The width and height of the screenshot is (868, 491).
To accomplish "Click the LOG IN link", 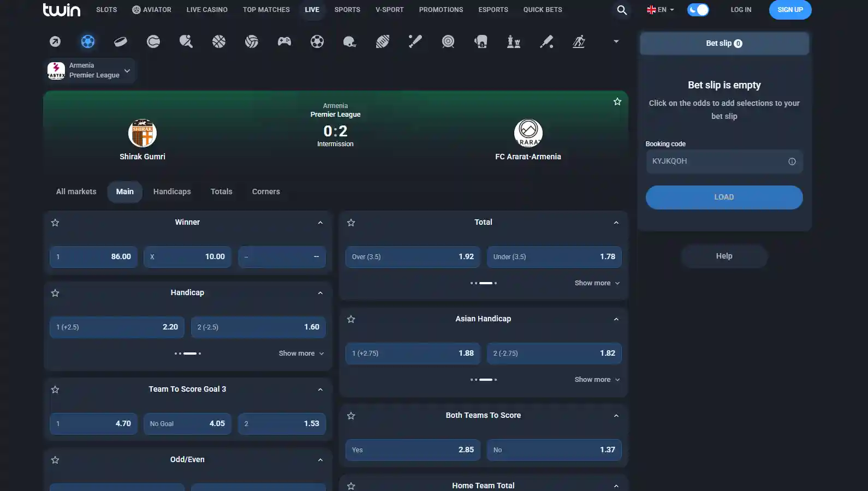I will pos(741,10).
